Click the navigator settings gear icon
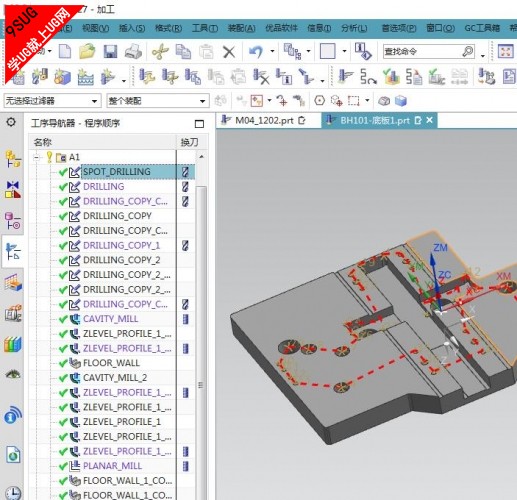517x500 pixels. 11,122
